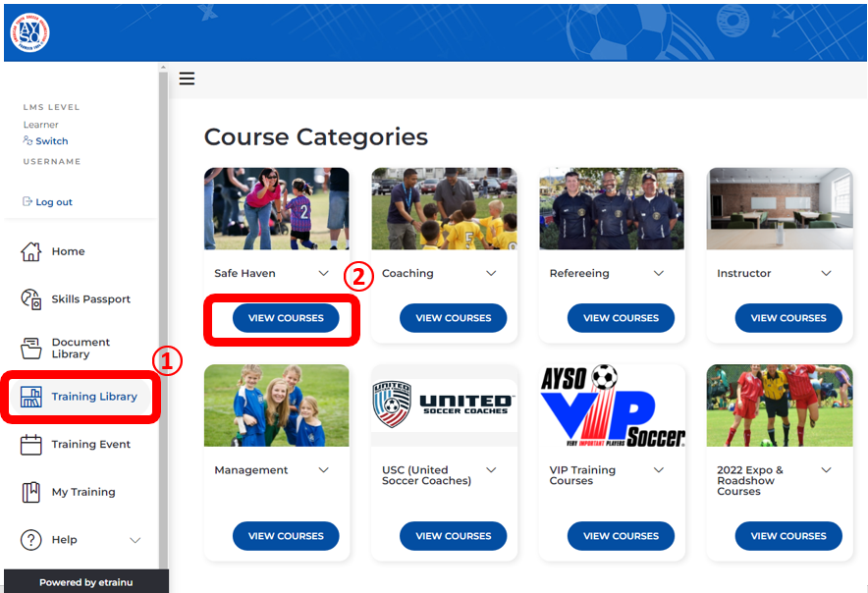868x593 pixels.
Task: View courses for Instructor
Action: [788, 318]
